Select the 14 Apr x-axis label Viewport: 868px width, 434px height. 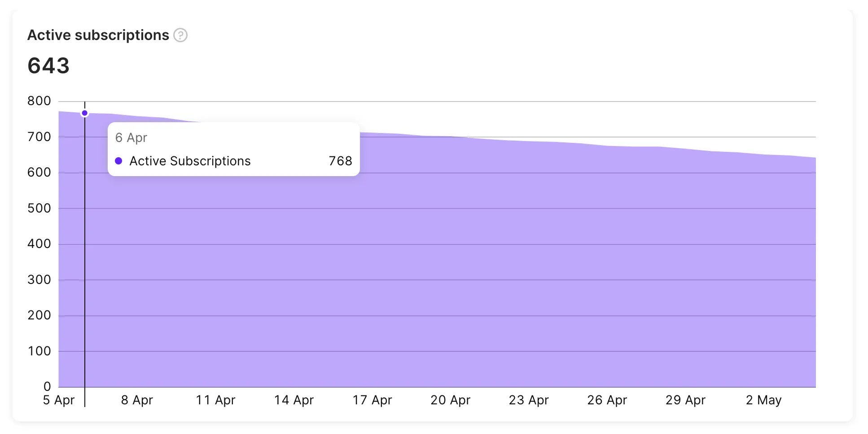(x=294, y=400)
